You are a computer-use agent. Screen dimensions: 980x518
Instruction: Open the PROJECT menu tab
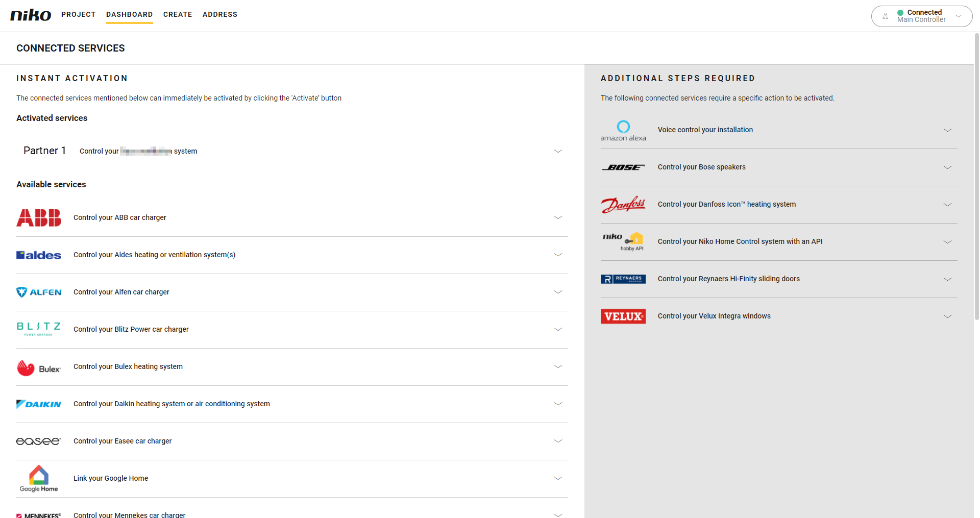79,14
